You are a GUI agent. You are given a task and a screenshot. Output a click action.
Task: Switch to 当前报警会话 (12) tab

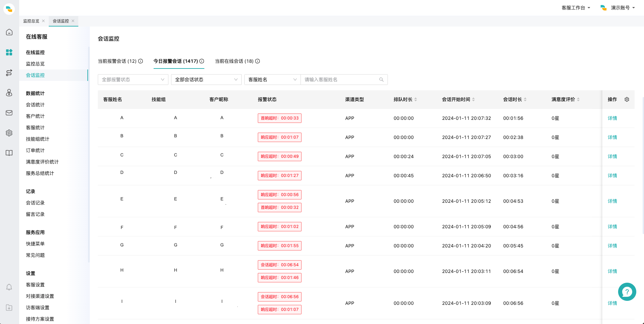click(x=117, y=61)
